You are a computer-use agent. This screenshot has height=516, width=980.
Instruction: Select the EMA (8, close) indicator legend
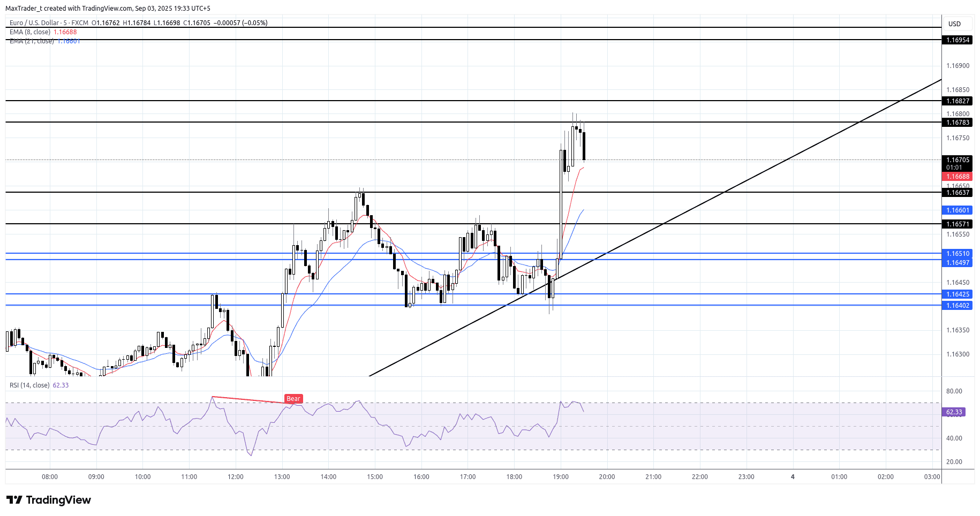tap(30, 32)
